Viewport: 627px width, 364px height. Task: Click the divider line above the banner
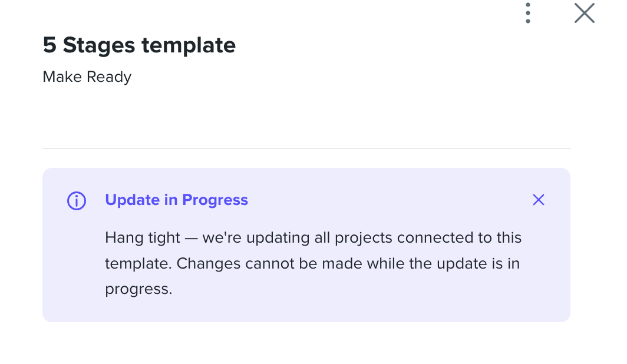[x=306, y=148]
